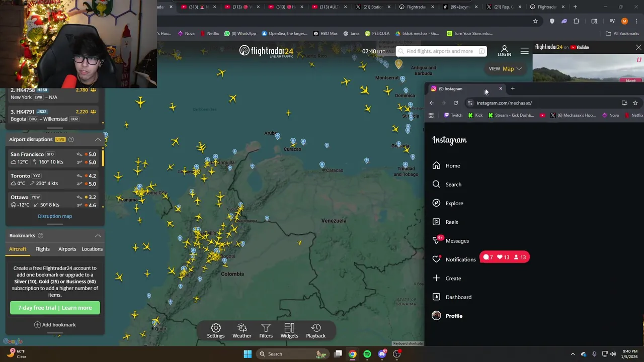Click the instagram.com address bar
644x362 pixels.
tap(544, 103)
